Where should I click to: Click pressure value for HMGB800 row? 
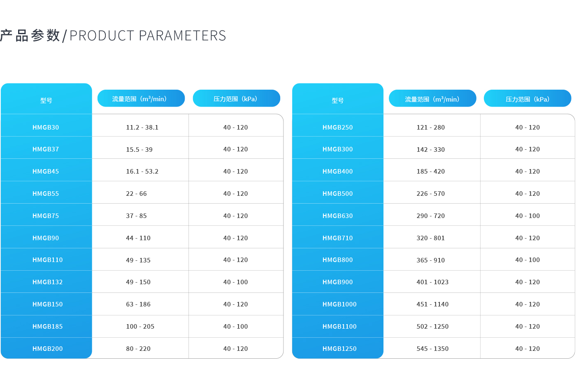click(527, 260)
